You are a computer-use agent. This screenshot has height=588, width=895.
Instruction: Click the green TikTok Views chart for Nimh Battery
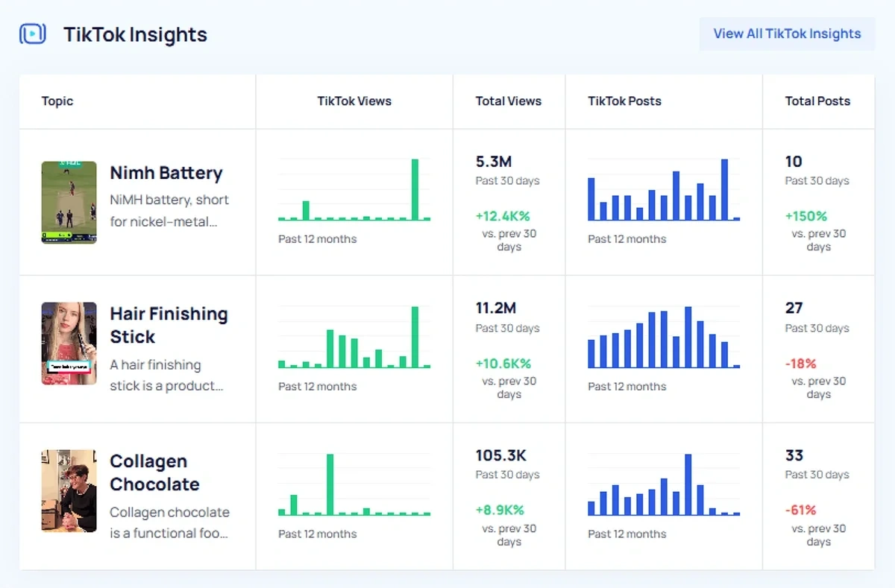(x=354, y=190)
